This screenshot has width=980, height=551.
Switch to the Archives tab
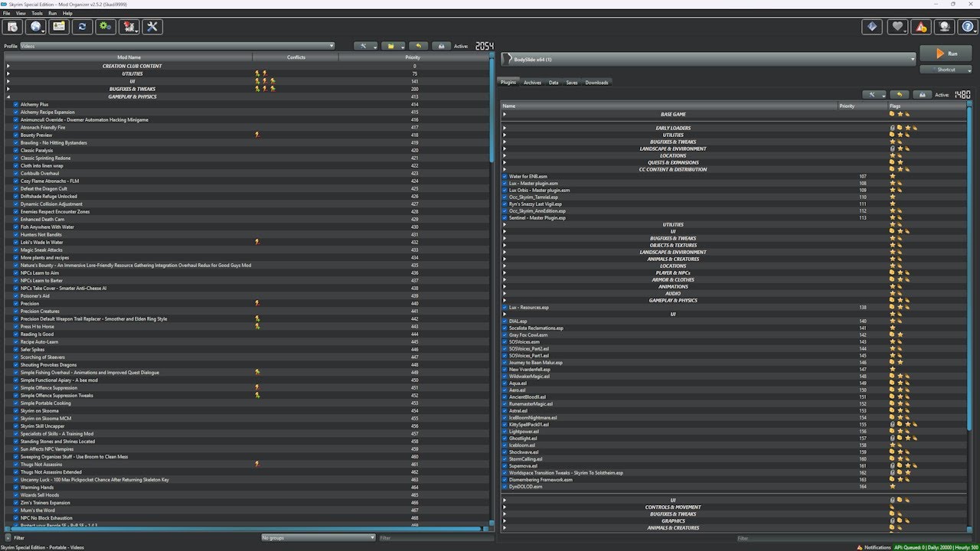click(x=532, y=83)
